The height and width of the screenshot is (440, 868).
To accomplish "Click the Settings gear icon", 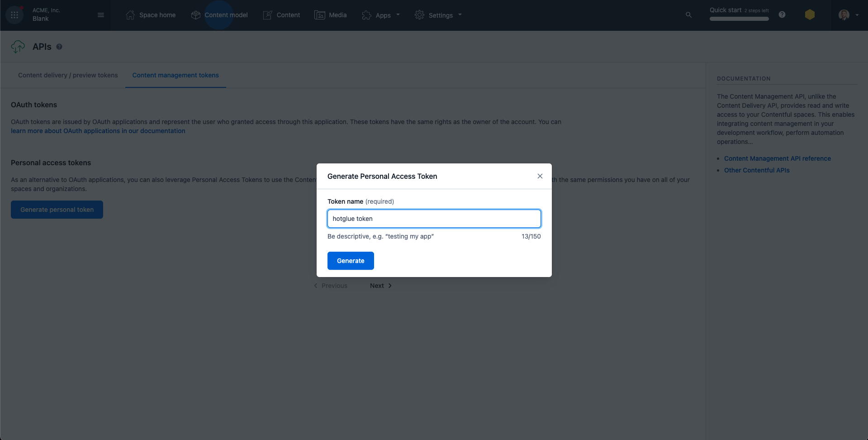I will [x=419, y=15].
